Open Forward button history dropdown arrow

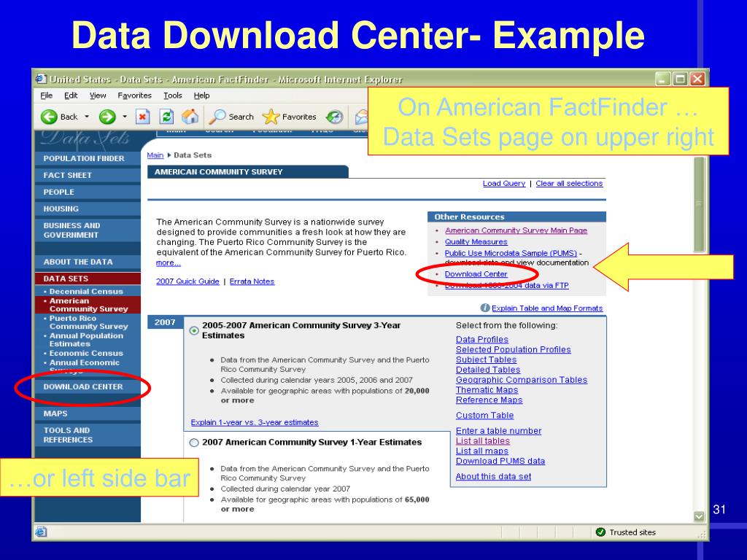(x=125, y=117)
